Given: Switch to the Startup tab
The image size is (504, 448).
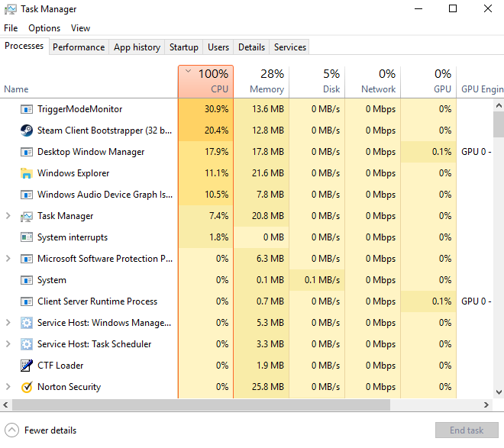Looking at the screenshot, I should (184, 47).
